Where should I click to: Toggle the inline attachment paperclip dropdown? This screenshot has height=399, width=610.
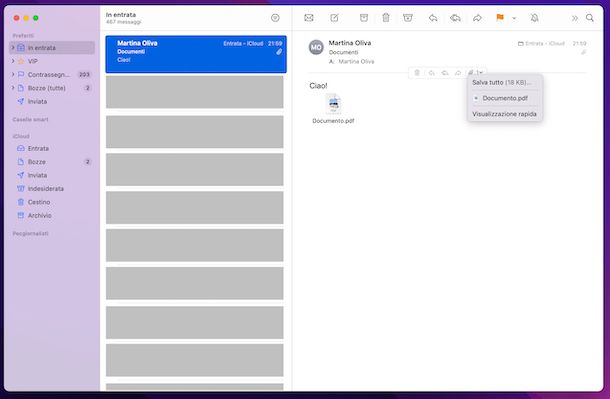click(475, 73)
